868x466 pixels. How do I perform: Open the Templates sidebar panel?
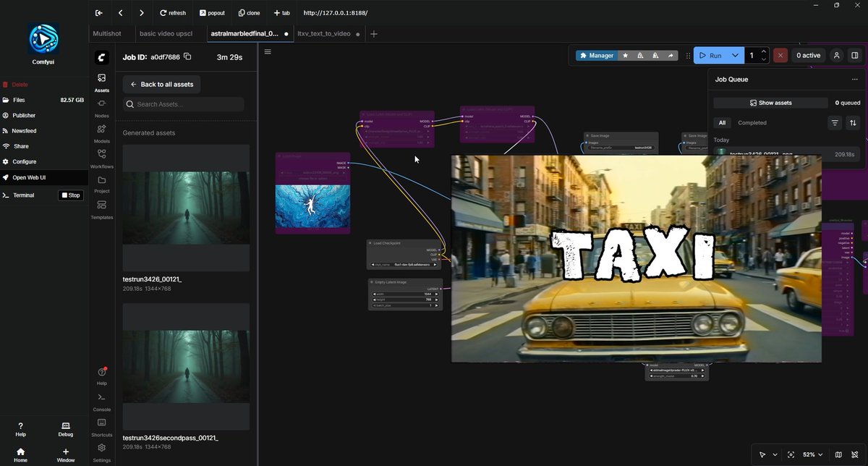(x=102, y=210)
